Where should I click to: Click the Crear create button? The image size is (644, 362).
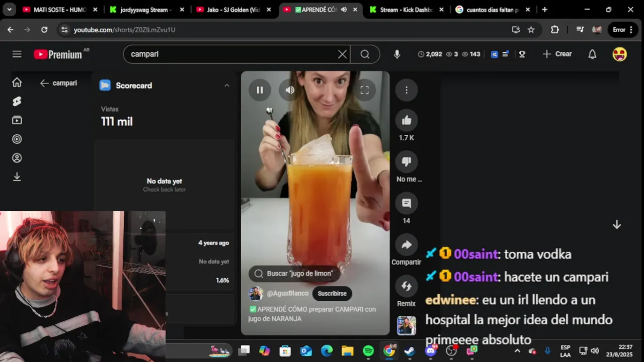click(557, 54)
